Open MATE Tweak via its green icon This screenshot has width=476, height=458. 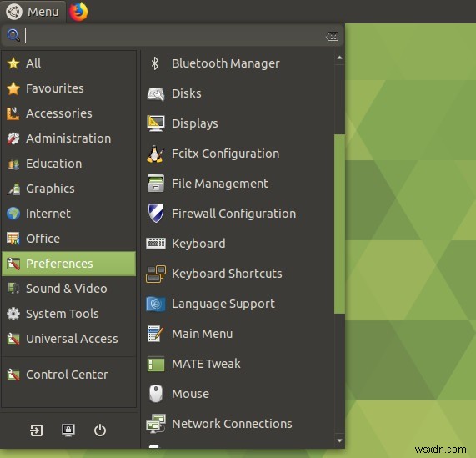(x=156, y=364)
